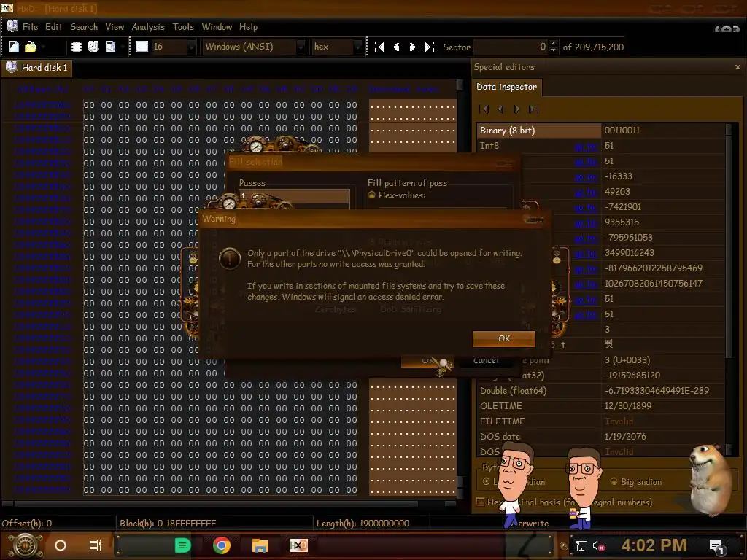Click Data inspector next-byte arrow
This screenshot has height=560, width=747.
(x=517, y=109)
